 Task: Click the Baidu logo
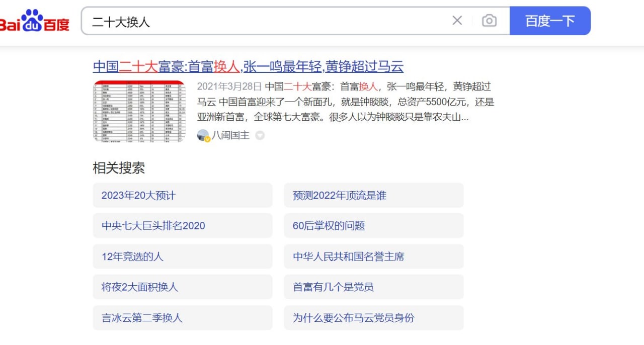point(34,21)
